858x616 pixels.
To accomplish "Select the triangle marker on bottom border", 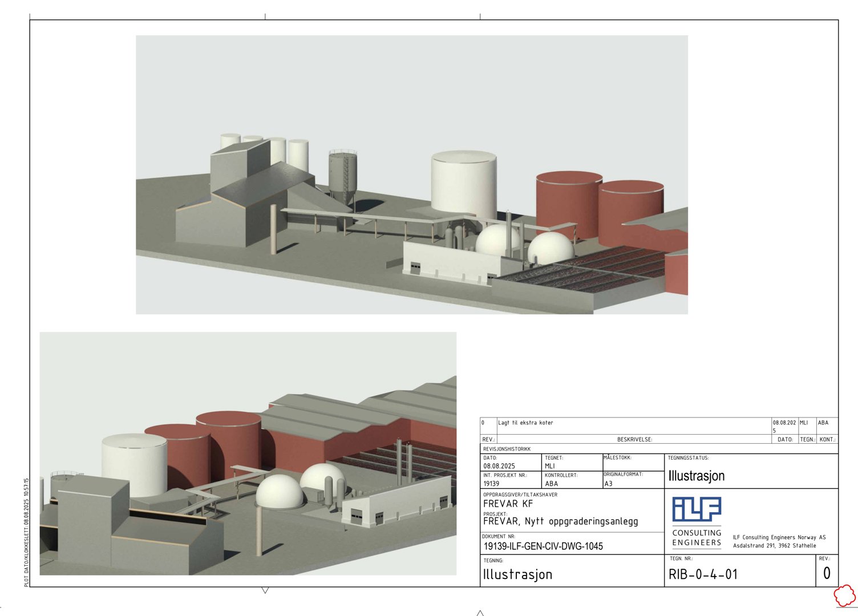I will (264, 591).
